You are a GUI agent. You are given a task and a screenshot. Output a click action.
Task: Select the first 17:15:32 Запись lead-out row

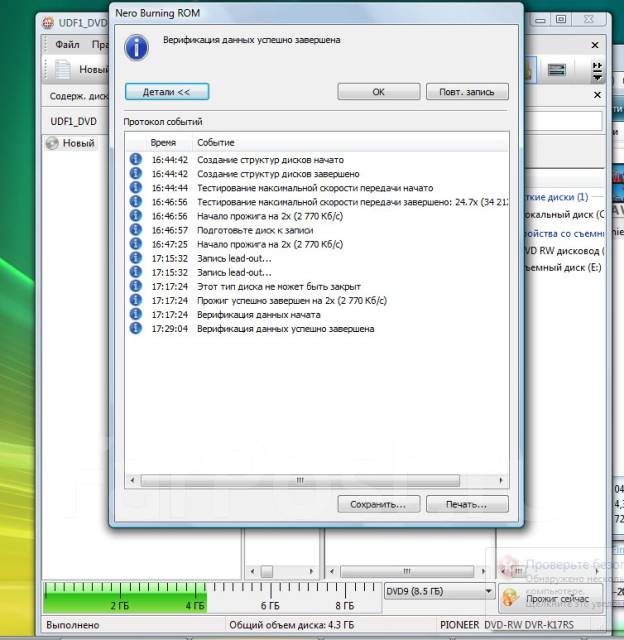[x=317, y=258]
